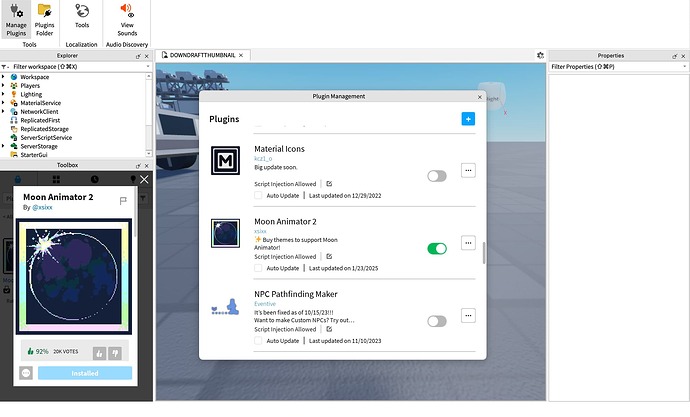Expand the ServerStorage tree node
This screenshot has height=417, width=690.
pyautogui.click(x=4, y=146)
